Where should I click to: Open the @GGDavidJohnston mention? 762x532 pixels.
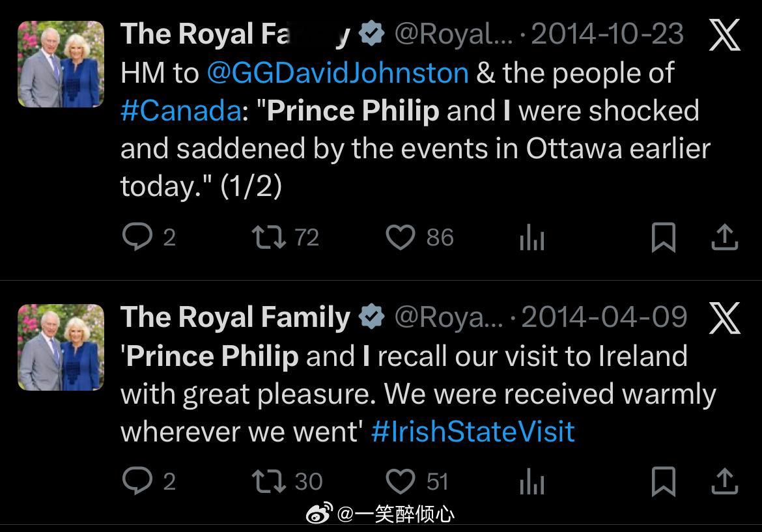(338, 73)
